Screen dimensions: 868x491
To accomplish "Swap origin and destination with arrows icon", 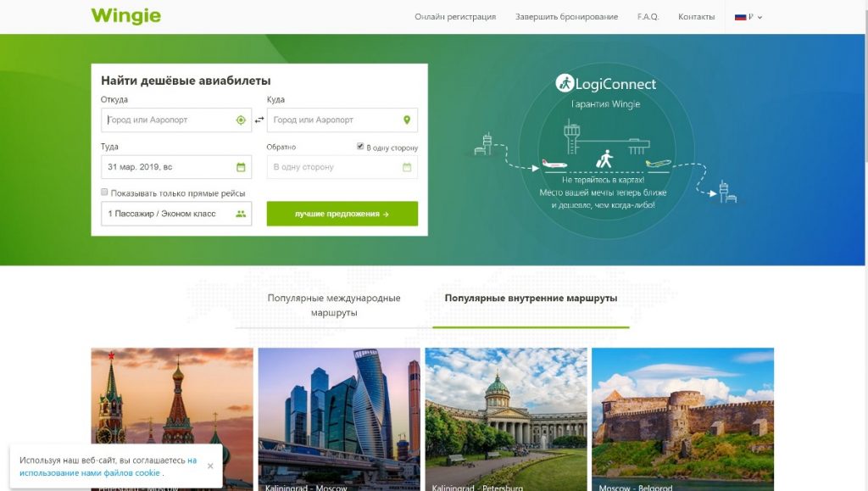I will coord(259,120).
